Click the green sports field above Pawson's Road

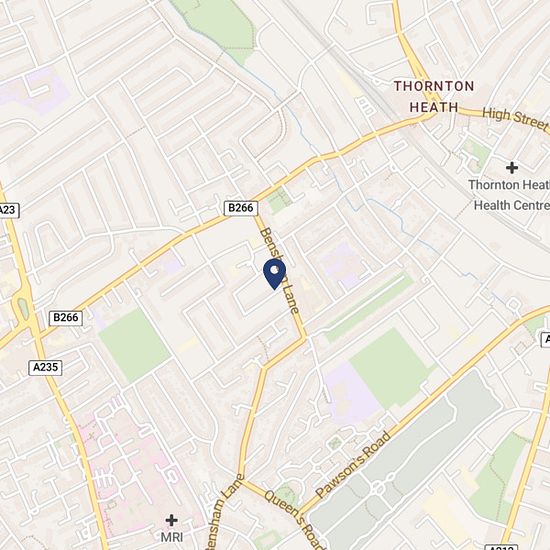[393, 368]
